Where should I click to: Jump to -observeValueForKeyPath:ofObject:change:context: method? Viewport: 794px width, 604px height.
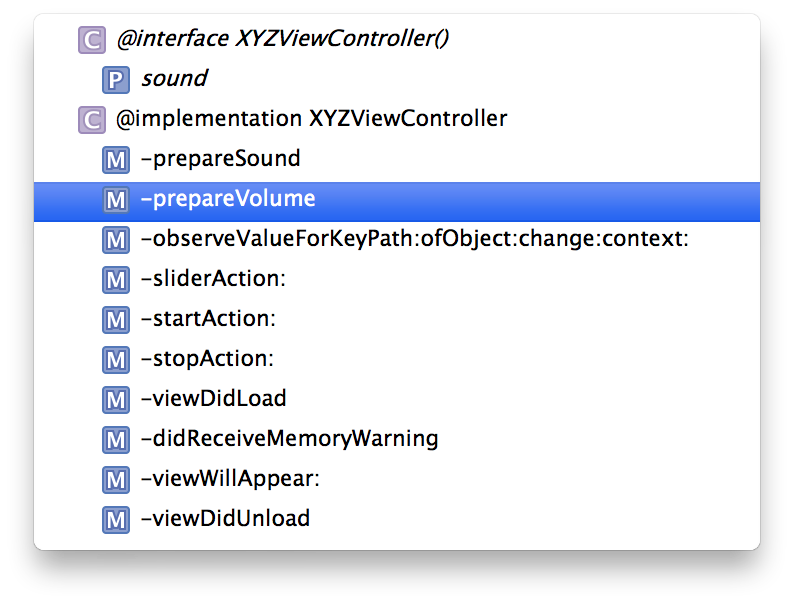[414, 239]
